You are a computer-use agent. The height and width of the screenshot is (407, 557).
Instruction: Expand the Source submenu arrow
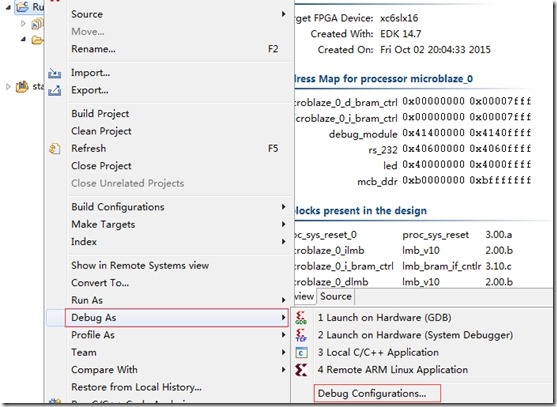tap(283, 14)
